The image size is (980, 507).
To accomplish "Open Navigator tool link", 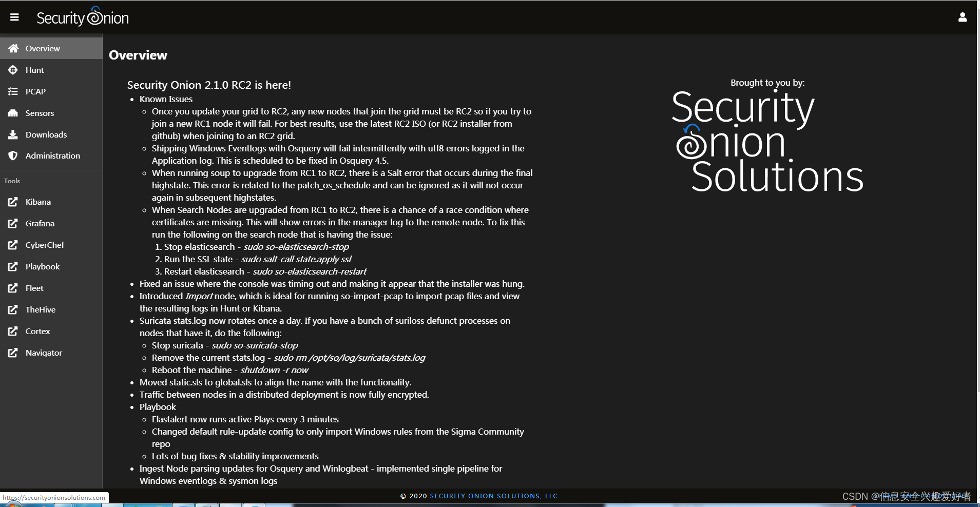I will pyautogui.click(x=51, y=353).
